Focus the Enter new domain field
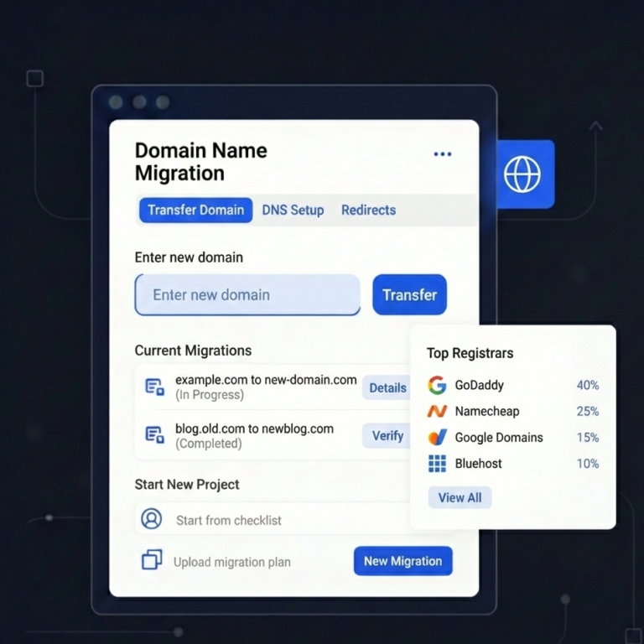Image resolution: width=644 pixels, height=644 pixels. tap(247, 295)
